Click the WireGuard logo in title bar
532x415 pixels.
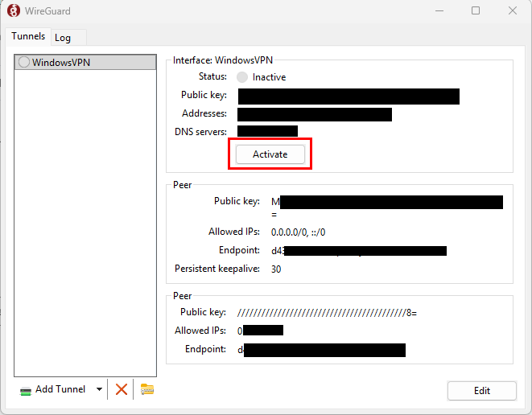(14, 11)
